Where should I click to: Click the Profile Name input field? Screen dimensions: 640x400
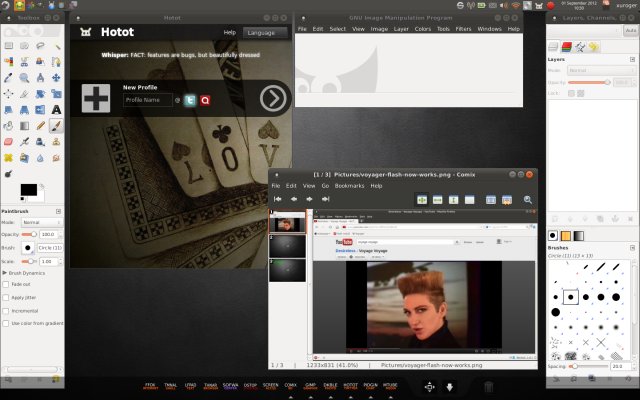147,100
